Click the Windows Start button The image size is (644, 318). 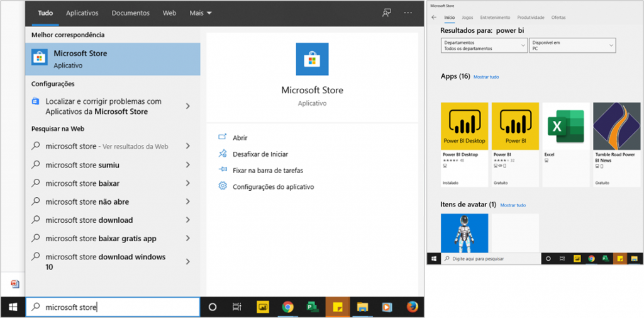tap(12, 307)
